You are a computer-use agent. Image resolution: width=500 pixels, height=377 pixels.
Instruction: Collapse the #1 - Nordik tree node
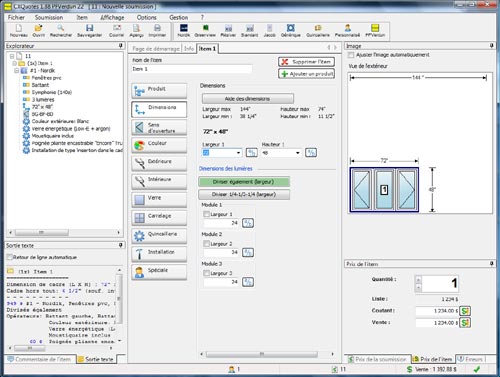click(17, 71)
